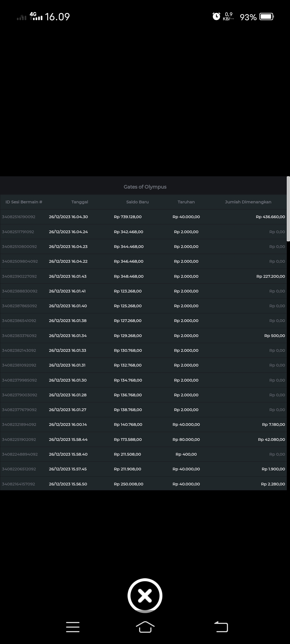
Task: Click the Jumlah Dimenangkan column header
Action: [x=248, y=202]
